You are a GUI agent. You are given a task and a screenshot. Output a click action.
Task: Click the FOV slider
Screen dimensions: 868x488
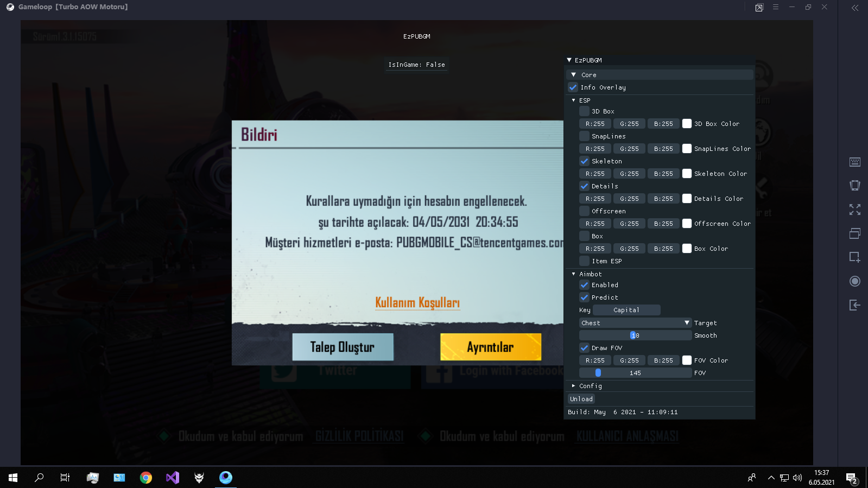[x=635, y=373]
